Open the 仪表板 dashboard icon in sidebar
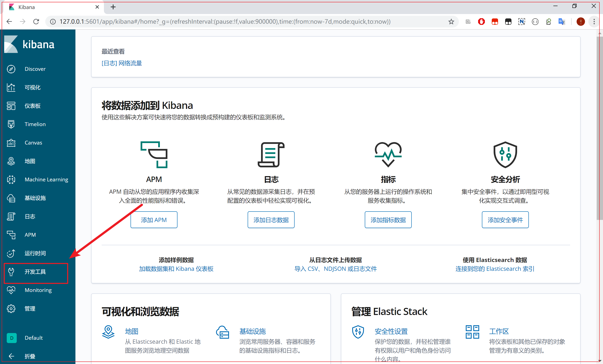Image resolution: width=603 pixels, height=364 pixels. [x=11, y=106]
